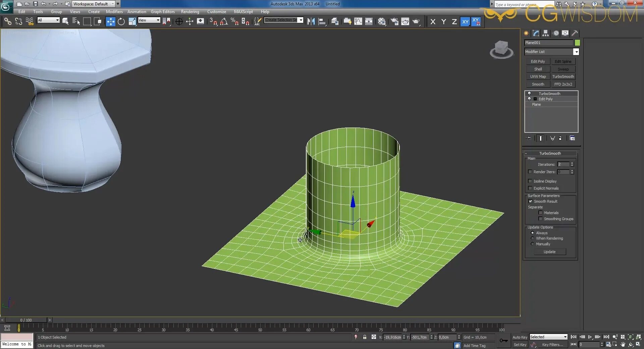Activate the Select and Rotate tool
Screen dimensions: 644x349
pos(121,22)
